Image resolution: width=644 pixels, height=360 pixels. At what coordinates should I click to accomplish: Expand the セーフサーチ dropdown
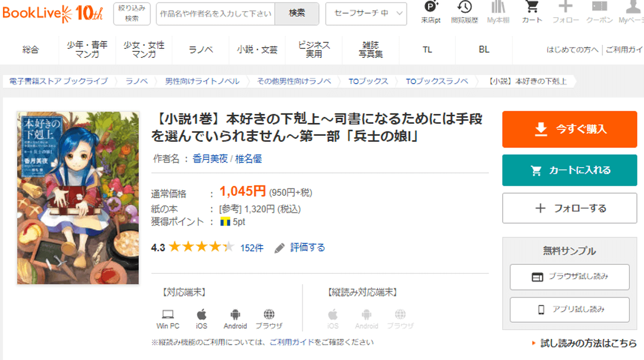pyautogui.click(x=366, y=14)
